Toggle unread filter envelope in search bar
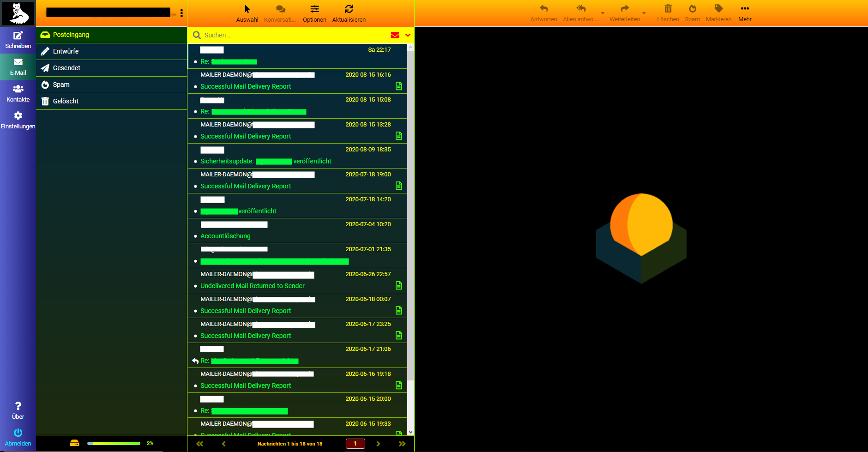Image resolution: width=868 pixels, height=452 pixels. (x=395, y=35)
